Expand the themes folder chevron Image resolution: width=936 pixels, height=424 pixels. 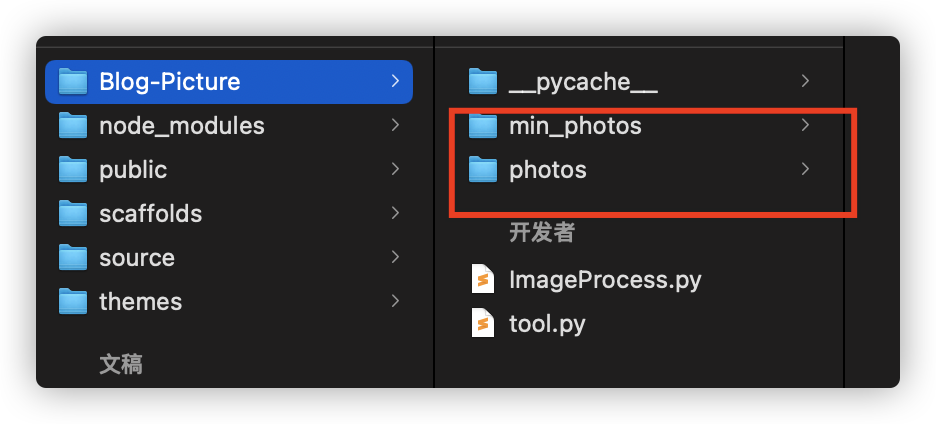click(x=395, y=301)
